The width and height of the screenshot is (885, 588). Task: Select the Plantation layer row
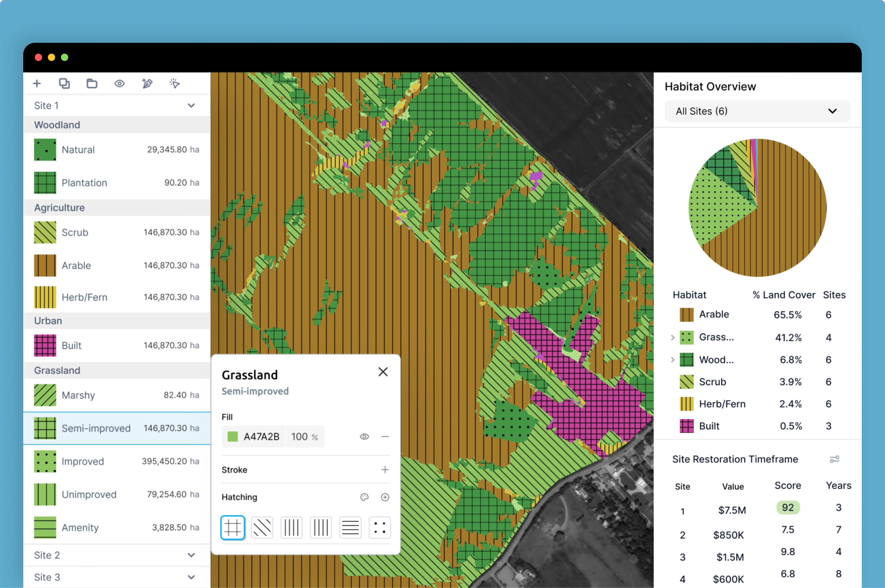point(117,183)
